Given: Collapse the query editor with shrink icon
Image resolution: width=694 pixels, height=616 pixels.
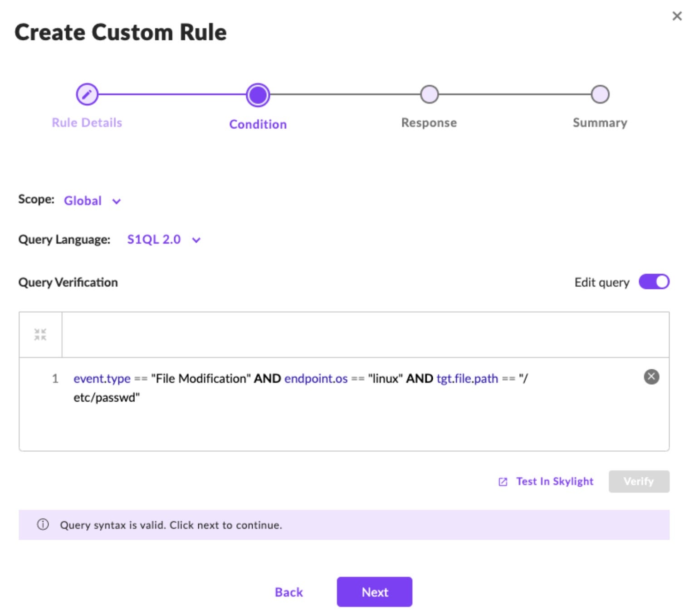Looking at the screenshot, I should point(40,335).
